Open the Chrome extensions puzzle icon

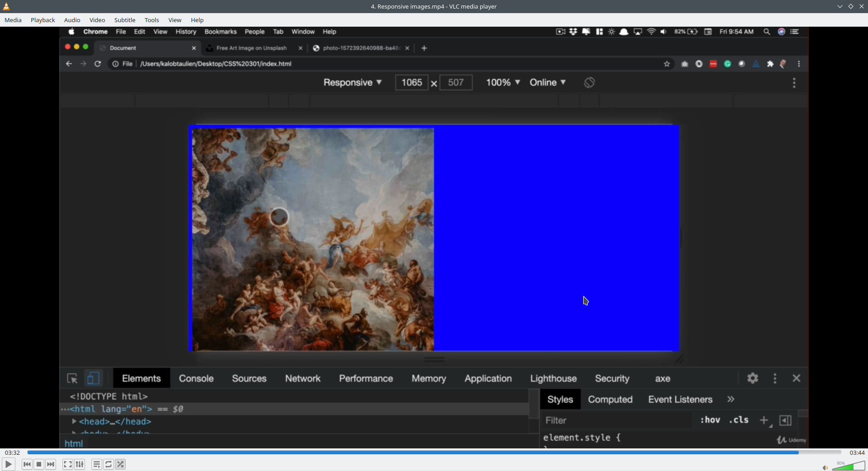[770, 64]
